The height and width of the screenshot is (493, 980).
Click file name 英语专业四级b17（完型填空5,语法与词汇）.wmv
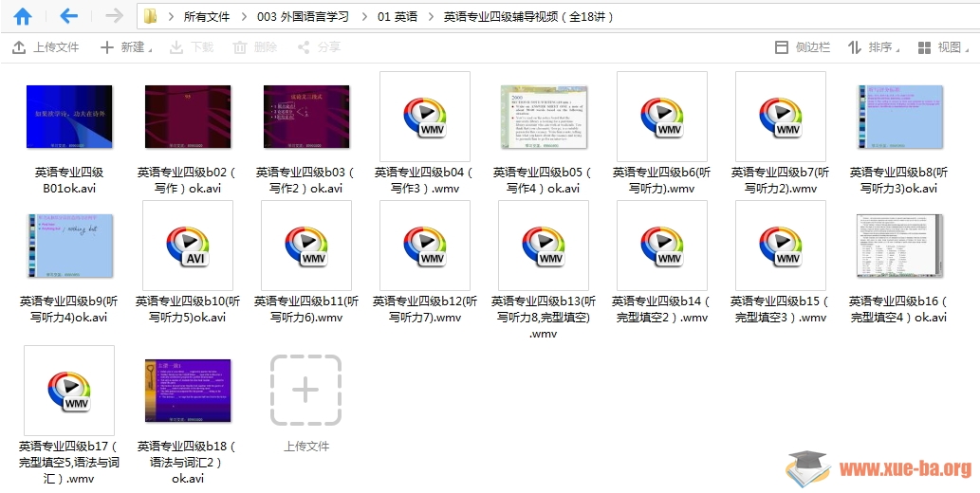pyautogui.click(x=69, y=463)
